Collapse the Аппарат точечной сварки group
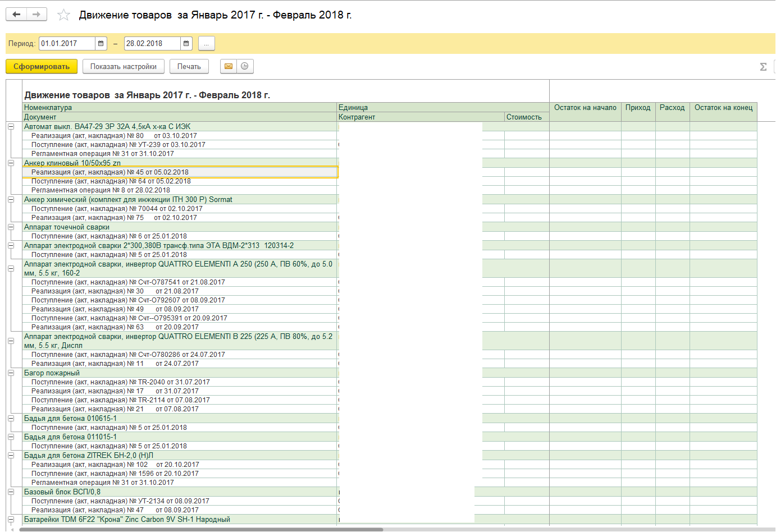The width and height of the screenshot is (776, 532). [11, 227]
